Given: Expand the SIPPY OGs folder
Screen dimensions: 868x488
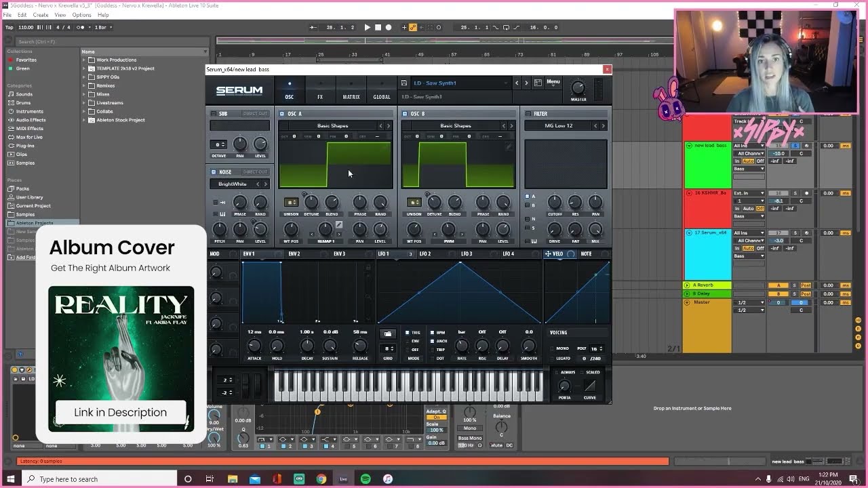Looking at the screenshot, I should coord(85,77).
